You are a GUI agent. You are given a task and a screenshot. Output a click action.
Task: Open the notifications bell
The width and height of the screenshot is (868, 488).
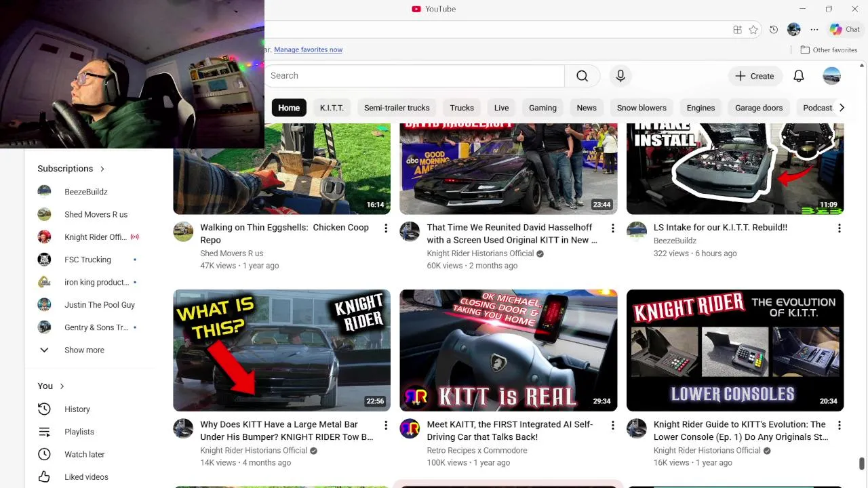pyautogui.click(x=799, y=76)
